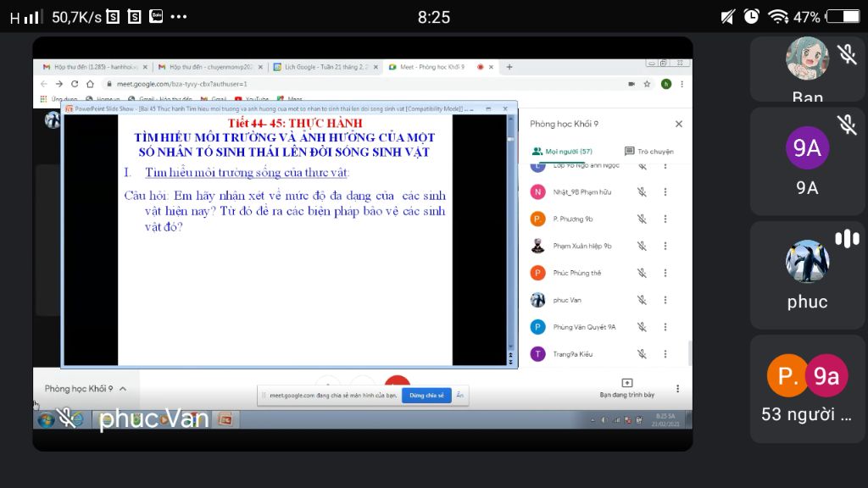Toggle mute for Phúc Phùng thế
This screenshot has width=868, height=488.
pos(642,273)
